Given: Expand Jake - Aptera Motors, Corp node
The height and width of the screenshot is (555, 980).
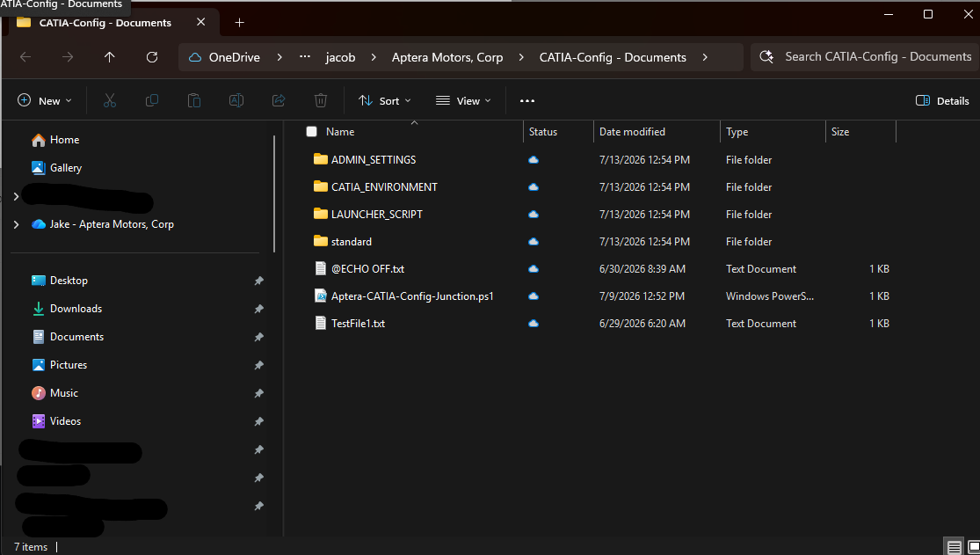Looking at the screenshot, I should 16,224.
